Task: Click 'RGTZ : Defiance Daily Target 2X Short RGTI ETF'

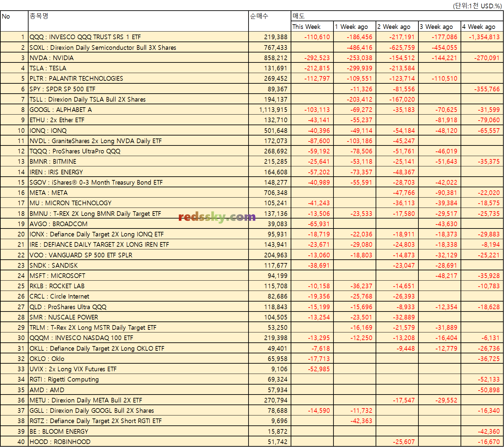Action: (138, 421)
